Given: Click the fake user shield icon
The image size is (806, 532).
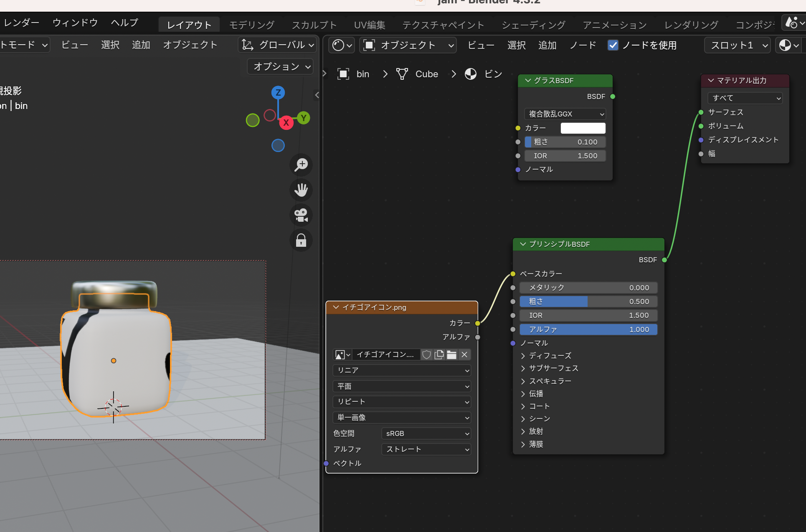Looking at the screenshot, I should pos(426,355).
